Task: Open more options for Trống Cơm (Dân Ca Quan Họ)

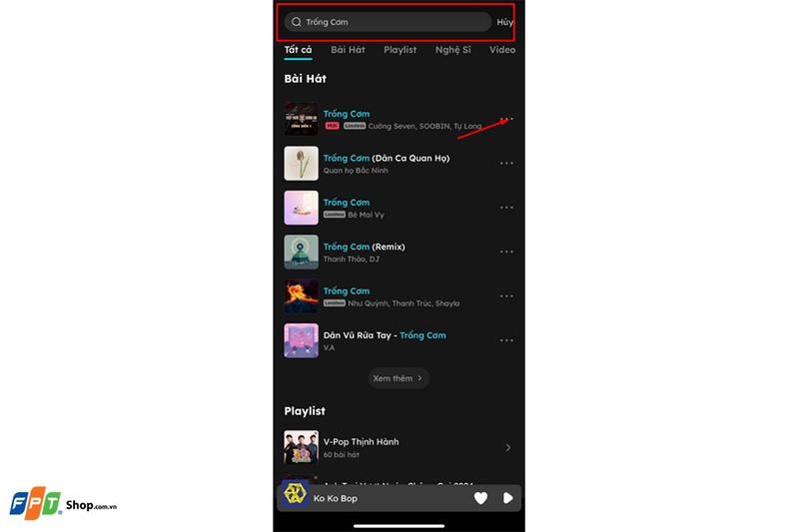Action: pos(506,163)
